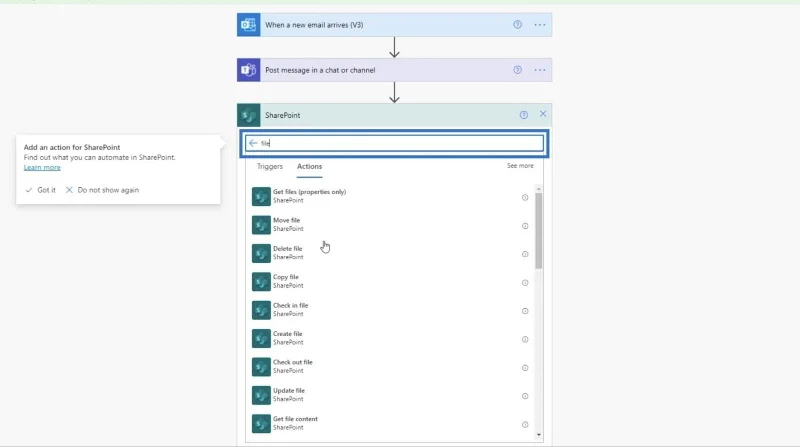Click SharePoint icon beside Delete file
This screenshot has width=800, height=447.
click(x=261, y=253)
